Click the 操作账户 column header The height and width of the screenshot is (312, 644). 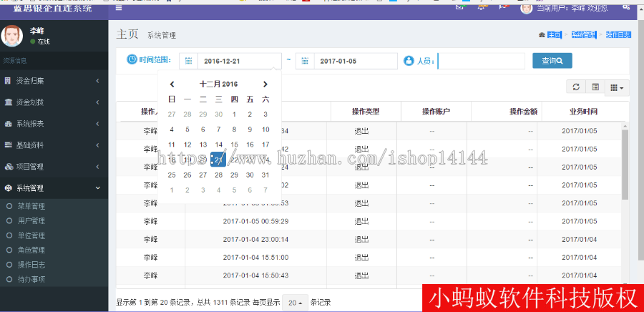[x=436, y=112]
